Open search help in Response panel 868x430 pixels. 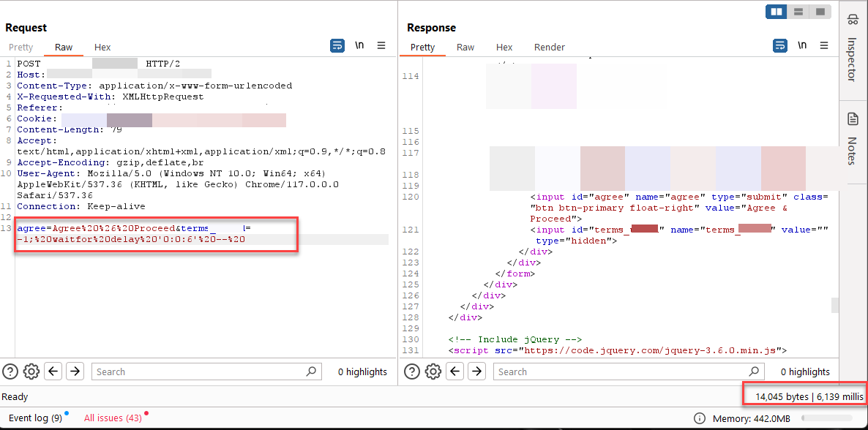point(413,371)
